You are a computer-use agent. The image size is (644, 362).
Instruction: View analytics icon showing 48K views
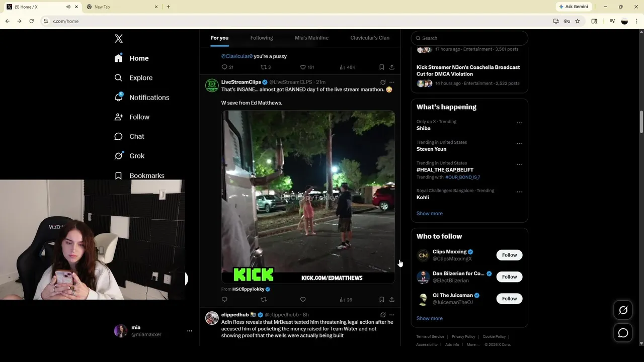[x=342, y=67]
